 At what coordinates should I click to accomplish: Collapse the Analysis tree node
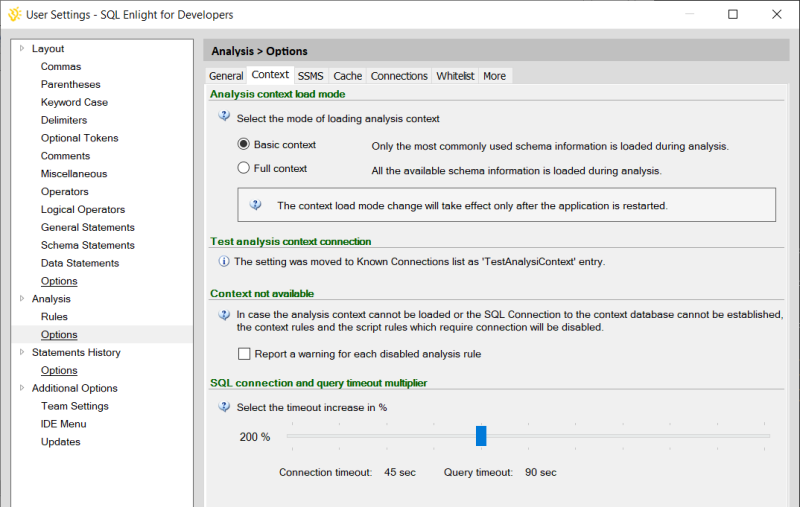pos(22,298)
